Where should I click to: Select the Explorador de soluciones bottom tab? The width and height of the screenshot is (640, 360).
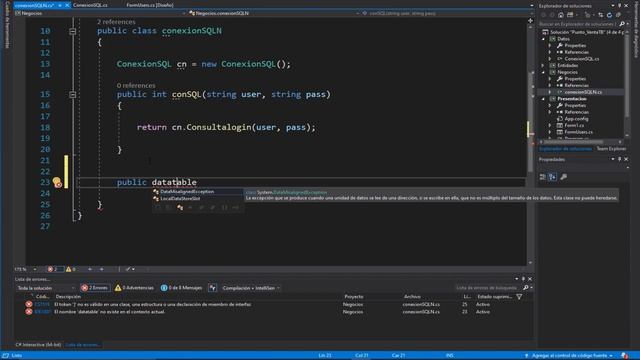pyautogui.click(x=565, y=149)
